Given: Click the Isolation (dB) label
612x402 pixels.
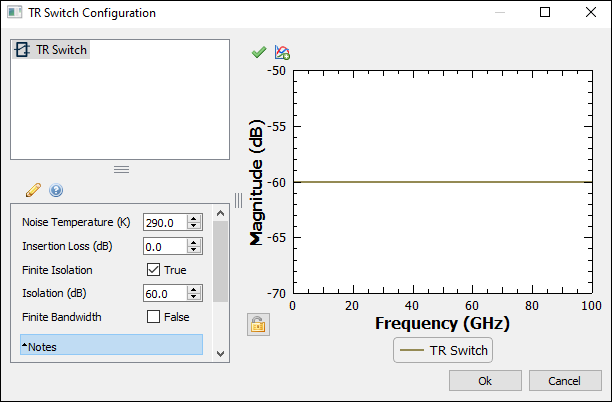Looking at the screenshot, I should coord(54,293).
